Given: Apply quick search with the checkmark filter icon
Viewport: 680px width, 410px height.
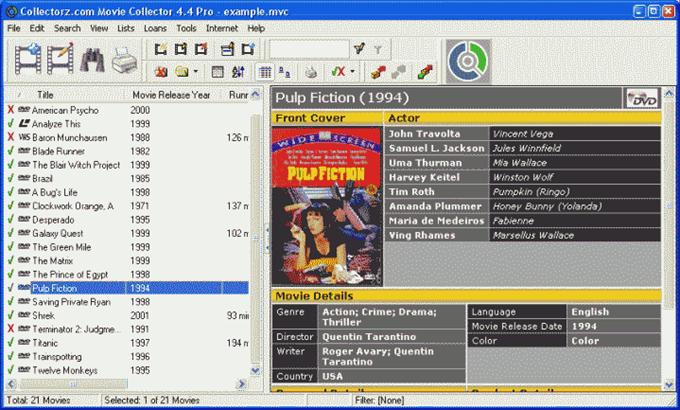Looking at the screenshot, I should [359, 48].
